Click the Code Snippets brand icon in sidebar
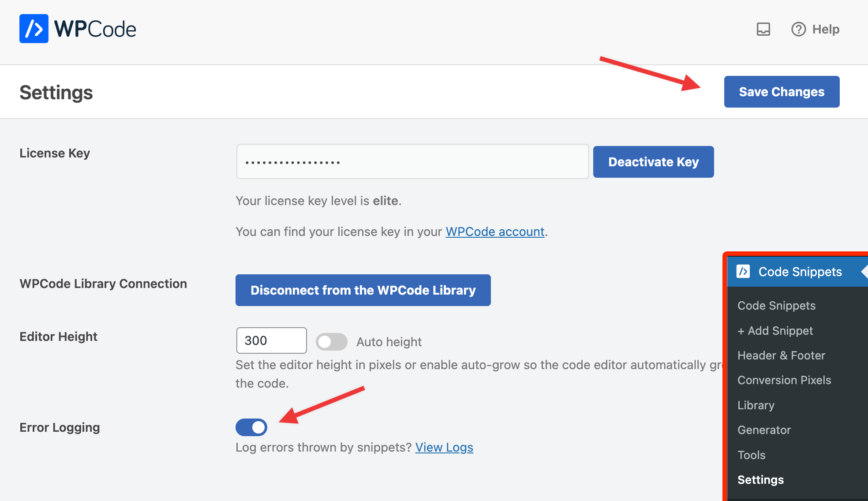The image size is (868, 501). pos(744,272)
